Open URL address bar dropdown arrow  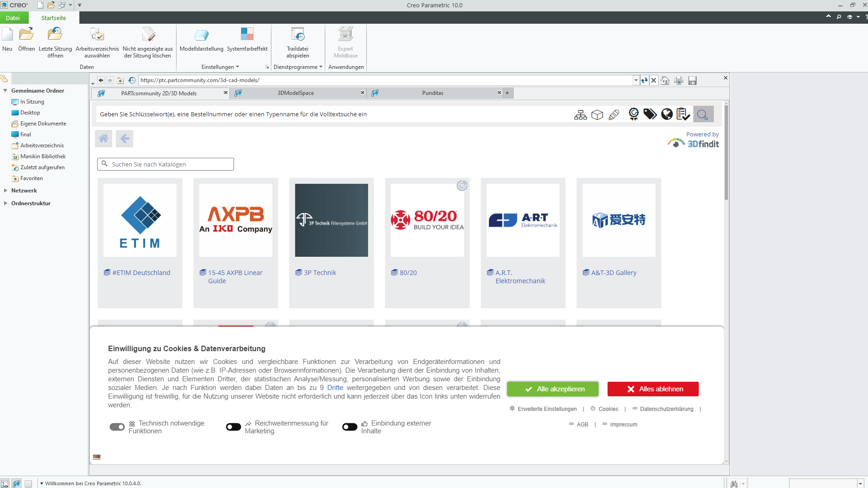point(636,80)
